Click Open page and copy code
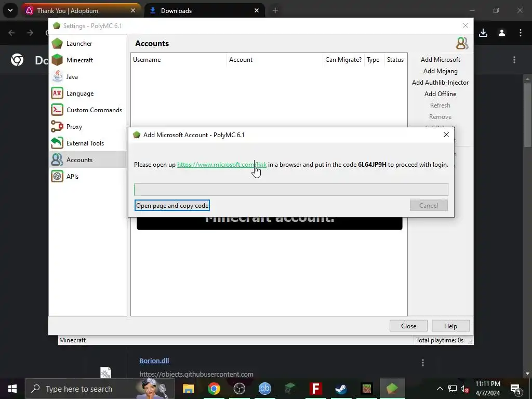The height and width of the screenshot is (399, 532). (172, 206)
